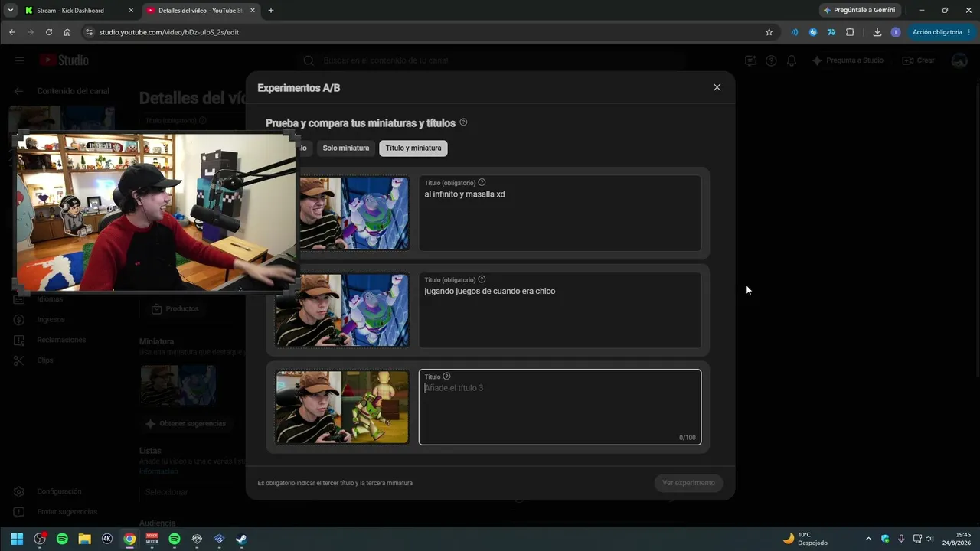Open help icon beside first title label
The width and height of the screenshot is (980, 551).
tap(482, 183)
